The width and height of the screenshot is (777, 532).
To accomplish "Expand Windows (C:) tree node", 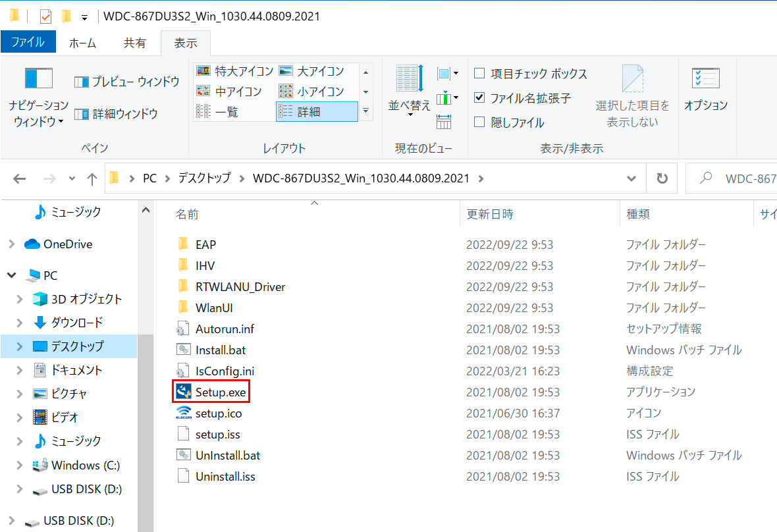I will (x=20, y=465).
